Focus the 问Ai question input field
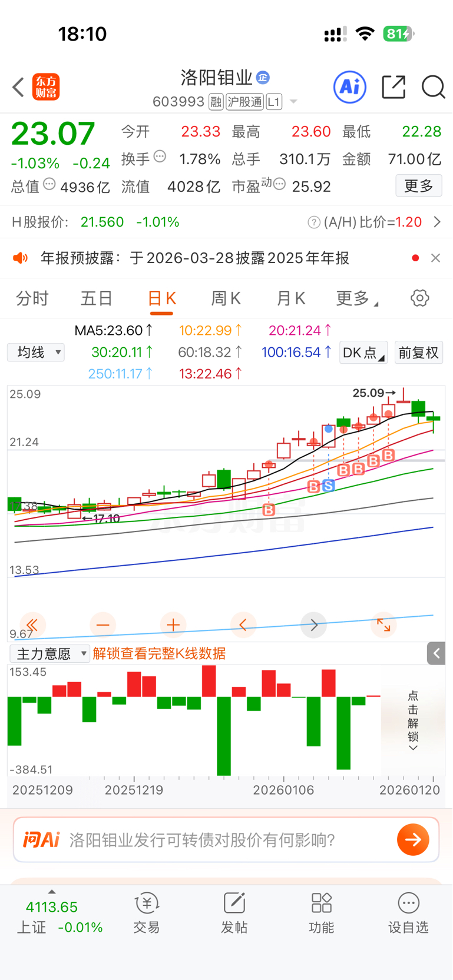This screenshot has height=980, width=453. 226,840
